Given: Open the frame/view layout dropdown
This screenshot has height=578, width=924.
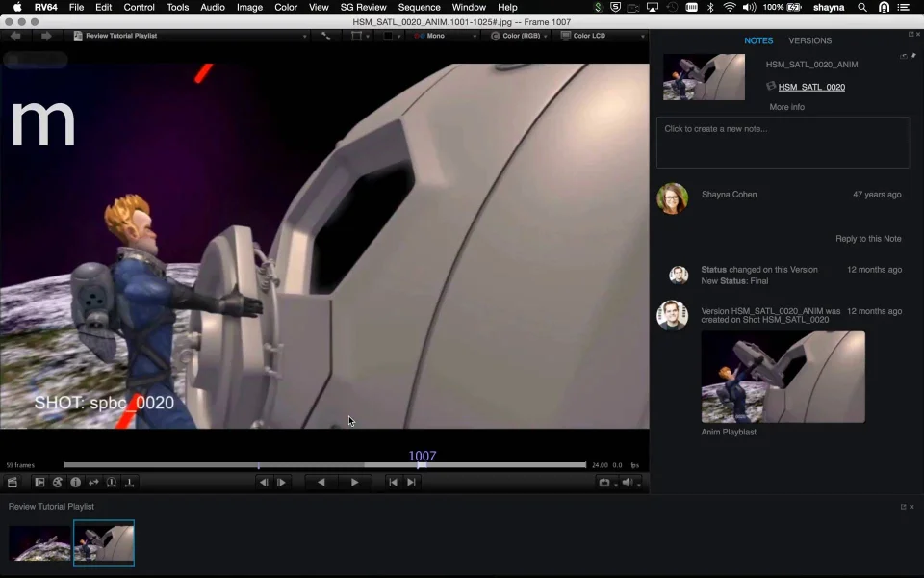Looking at the screenshot, I should (x=360, y=36).
